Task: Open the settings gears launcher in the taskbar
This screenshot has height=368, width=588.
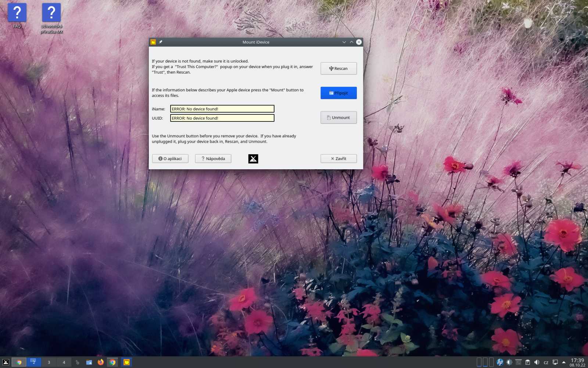Action: click(x=77, y=362)
